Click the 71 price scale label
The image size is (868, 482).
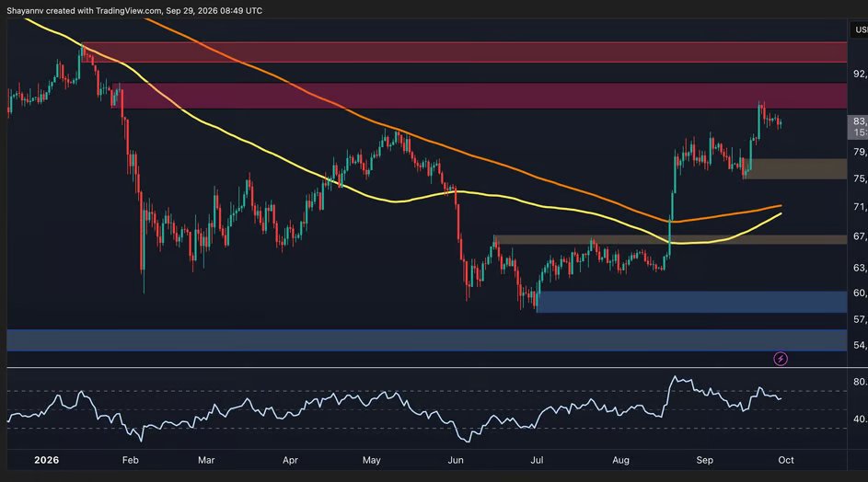click(x=861, y=206)
